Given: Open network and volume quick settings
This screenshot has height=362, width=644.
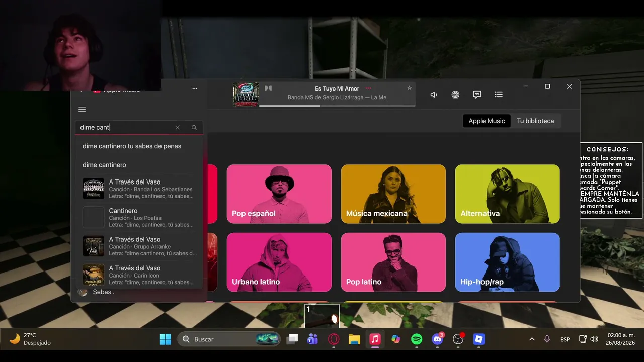Looking at the screenshot, I should point(588,339).
